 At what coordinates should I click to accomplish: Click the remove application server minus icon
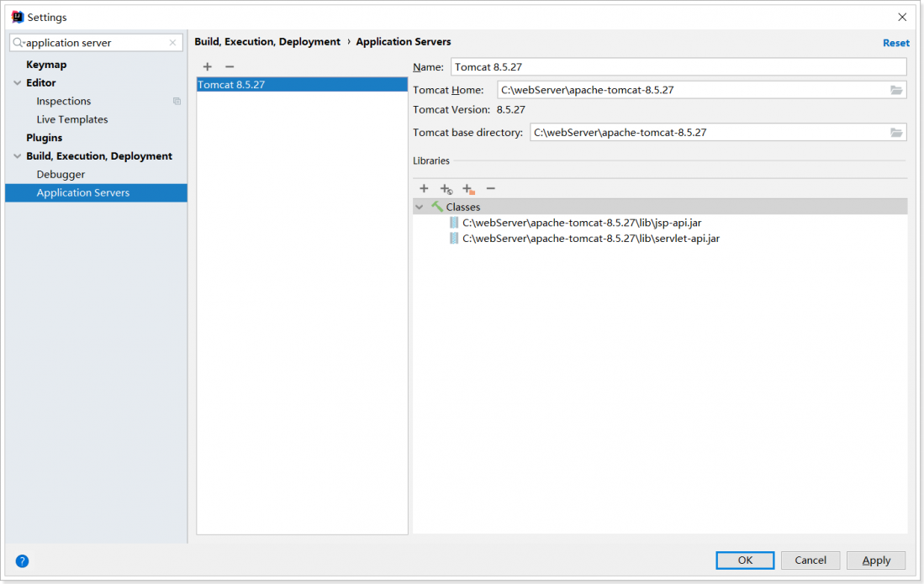tap(229, 66)
